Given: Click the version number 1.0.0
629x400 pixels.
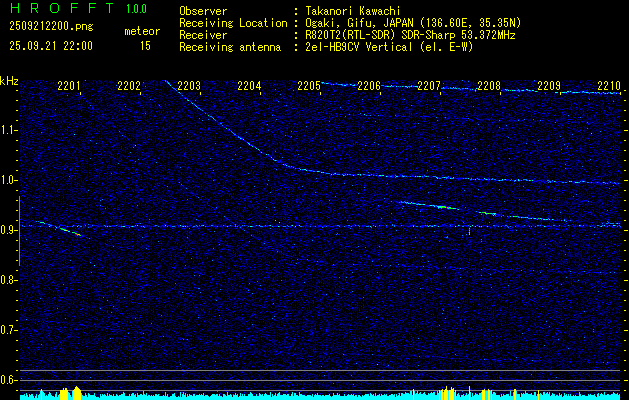Looking at the screenshot, I should tap(136, 9).
